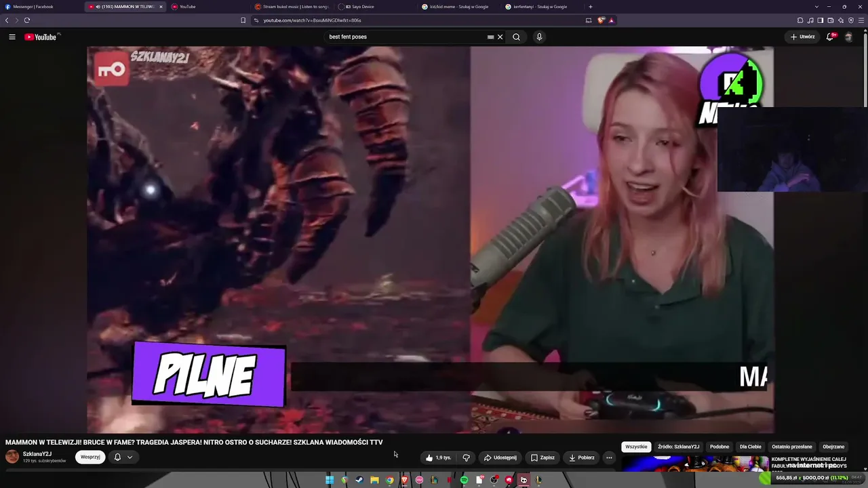
Task: Open the Utwórz create menu
Action: pos(802,37)
